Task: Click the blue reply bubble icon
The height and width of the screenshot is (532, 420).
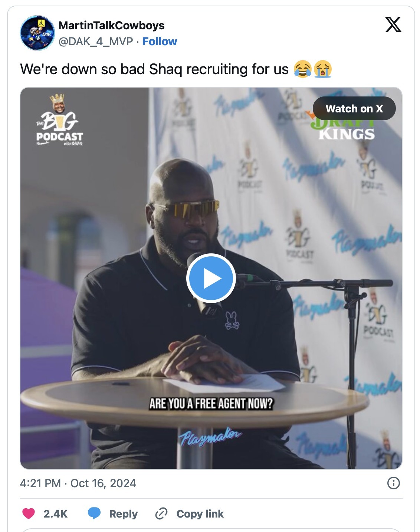Action: [94, 513]
